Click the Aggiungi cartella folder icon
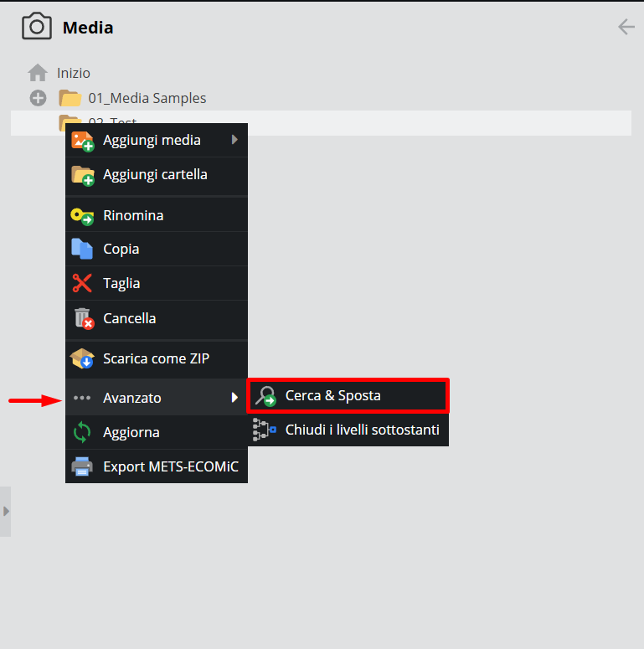 pyautogui.click(x=82, y=175)
